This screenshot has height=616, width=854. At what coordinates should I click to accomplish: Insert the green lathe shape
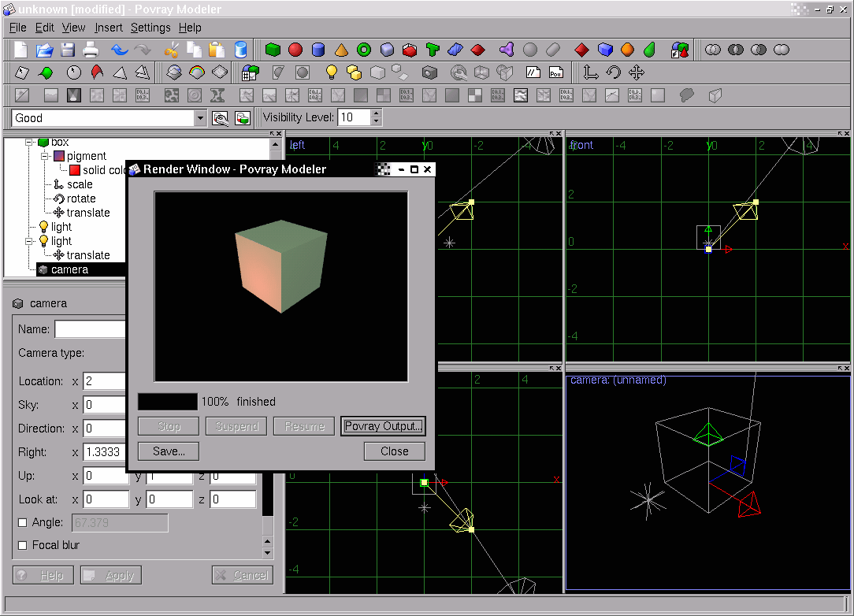click(649, 50)
